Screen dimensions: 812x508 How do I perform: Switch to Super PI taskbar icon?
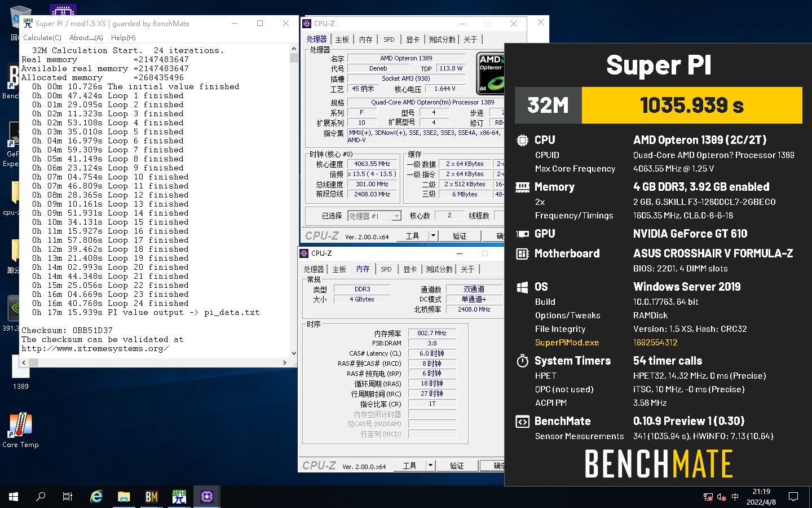pyautogui.click(x=179, y=497)
